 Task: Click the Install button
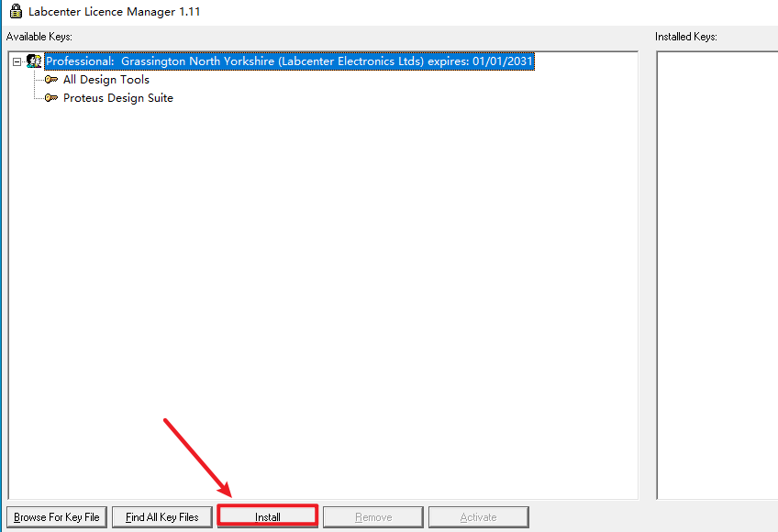coord(268,516)
